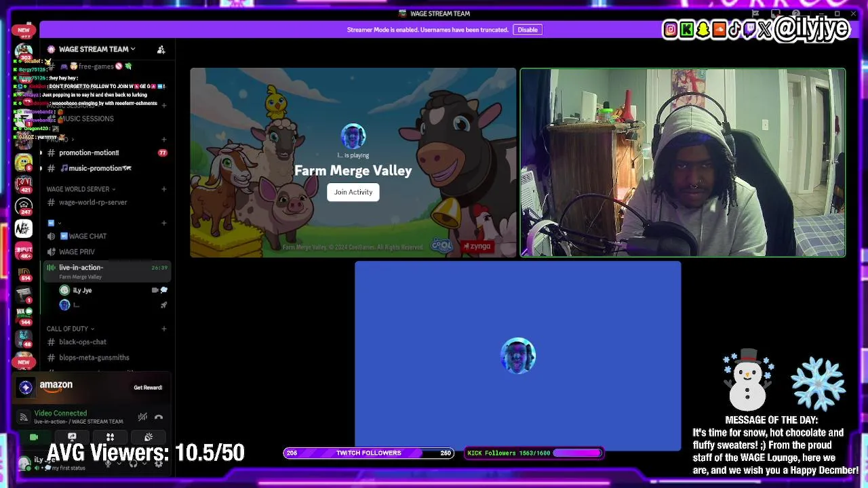
Task: Click the invite people icon beside server name
Action: pyautogui.click(x=161, y=49)
